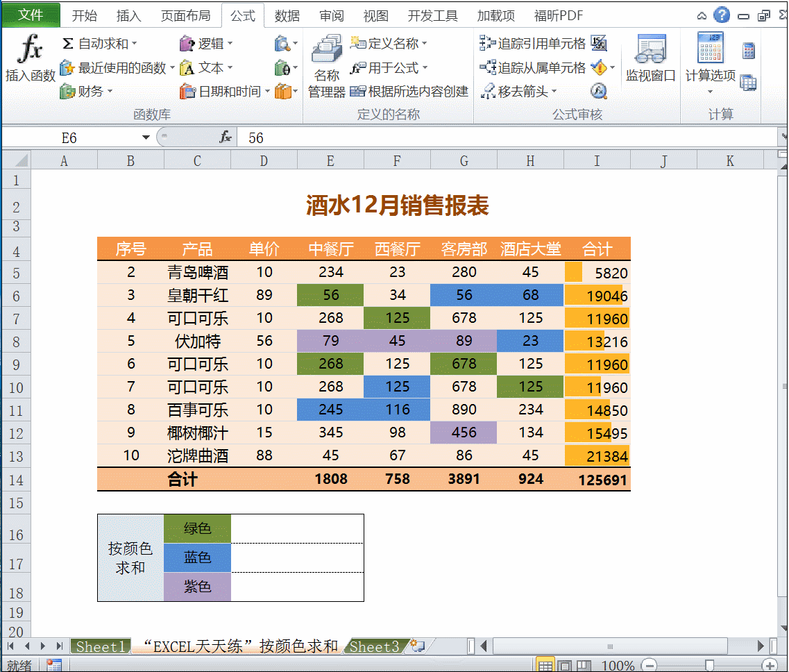This screenshot has width=789, height=672.
Task: Switch to the 开始 Home tab
Action: 84,15
